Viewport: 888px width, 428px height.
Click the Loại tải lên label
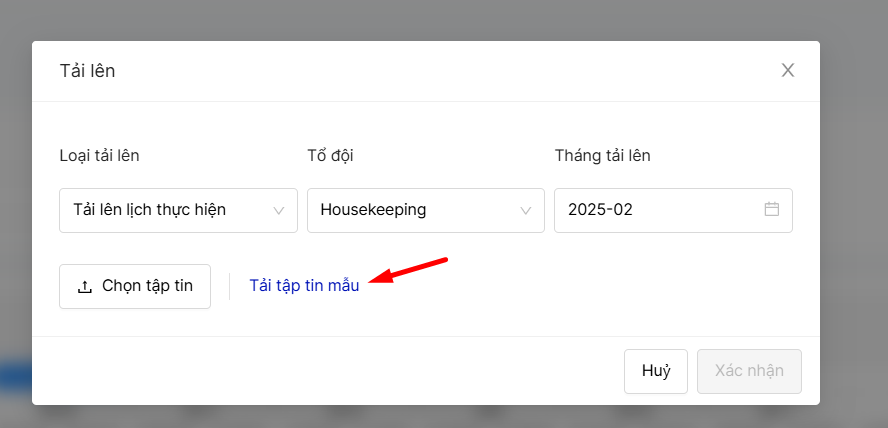click(x=99, y=156)
